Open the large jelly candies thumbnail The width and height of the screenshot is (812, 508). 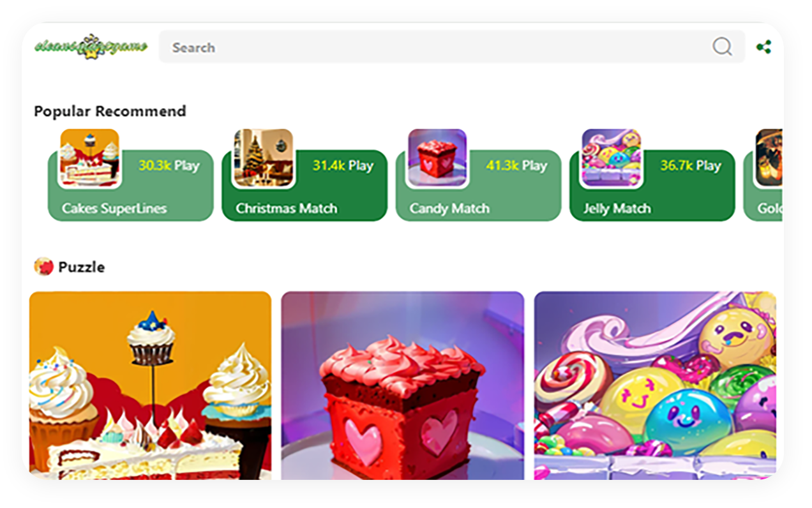655,385
